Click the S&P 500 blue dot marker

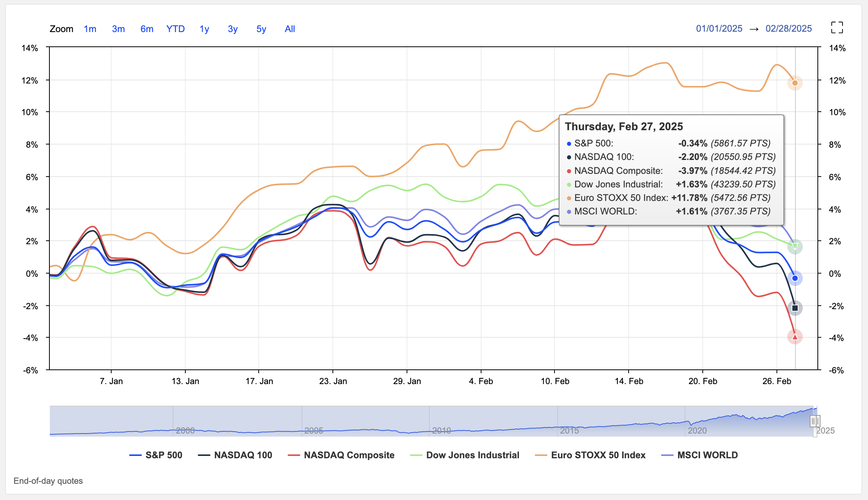tap(795, 278)
